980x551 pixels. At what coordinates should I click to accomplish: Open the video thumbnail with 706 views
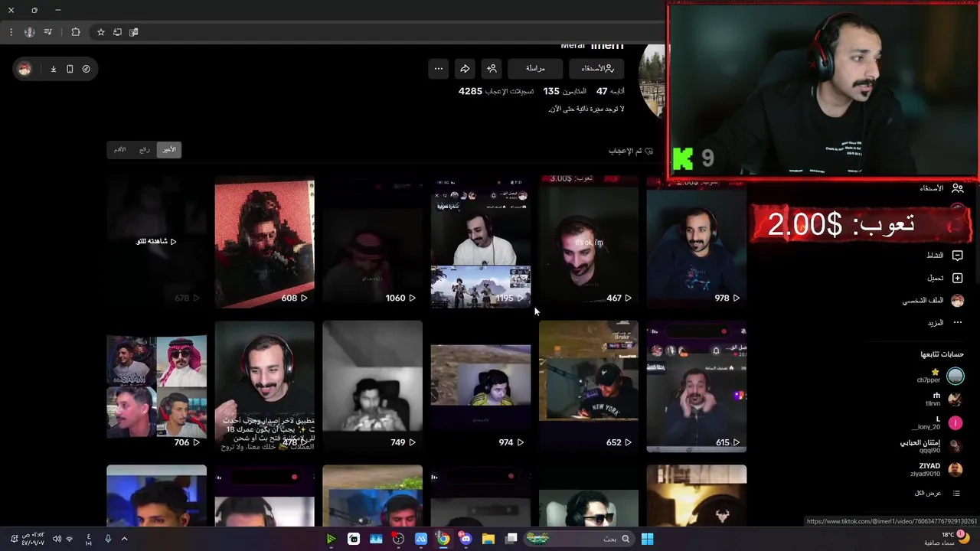pyautogui.click(x=156, y=386)
